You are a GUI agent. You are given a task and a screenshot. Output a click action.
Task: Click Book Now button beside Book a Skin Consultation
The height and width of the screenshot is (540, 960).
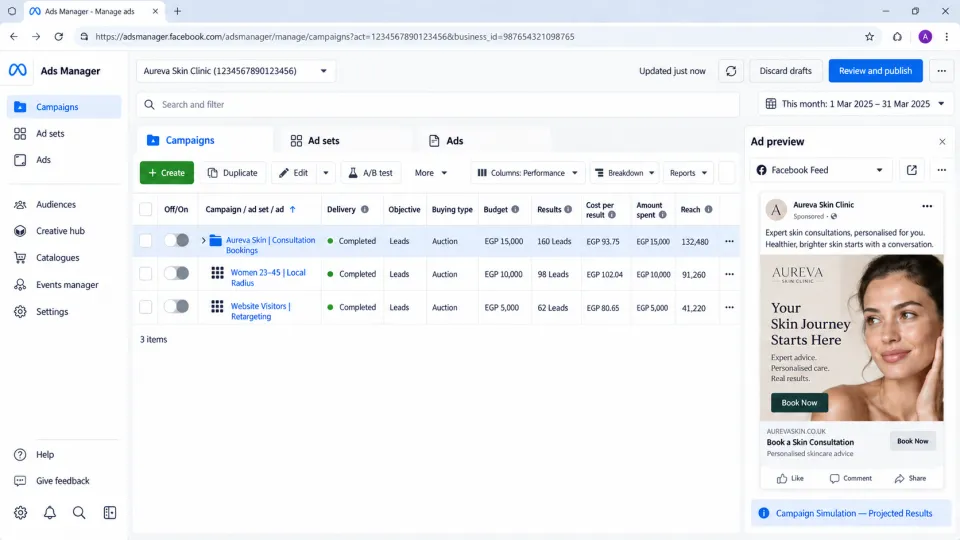(x=913, y=441)
